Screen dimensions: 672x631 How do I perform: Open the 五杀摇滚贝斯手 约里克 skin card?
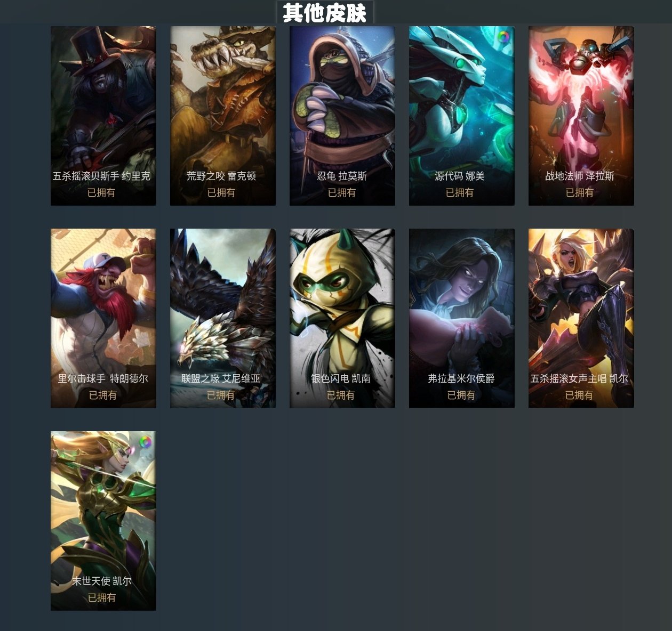[x=103, y=116]
